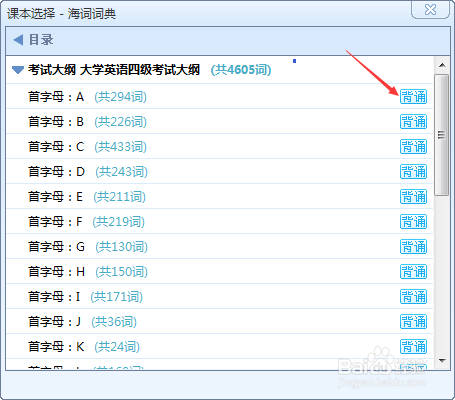Click 背诵 for 首字母 H
This screenshot has height=400, width=455.
[x=413, y=272]
